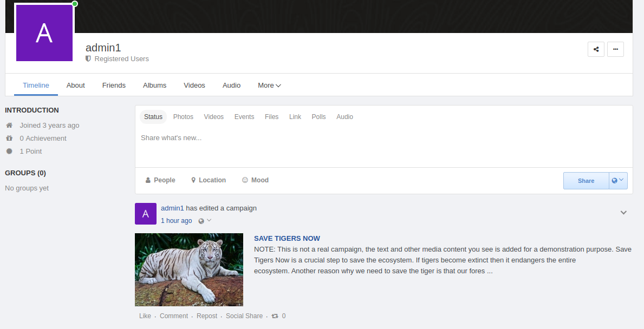644x329 pixels.
Task: Click the repost count arrows icon
Action: coord(275,316)
